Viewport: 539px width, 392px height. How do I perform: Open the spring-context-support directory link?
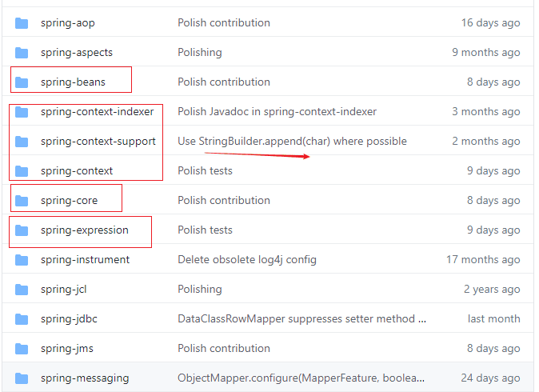point(98,142)
